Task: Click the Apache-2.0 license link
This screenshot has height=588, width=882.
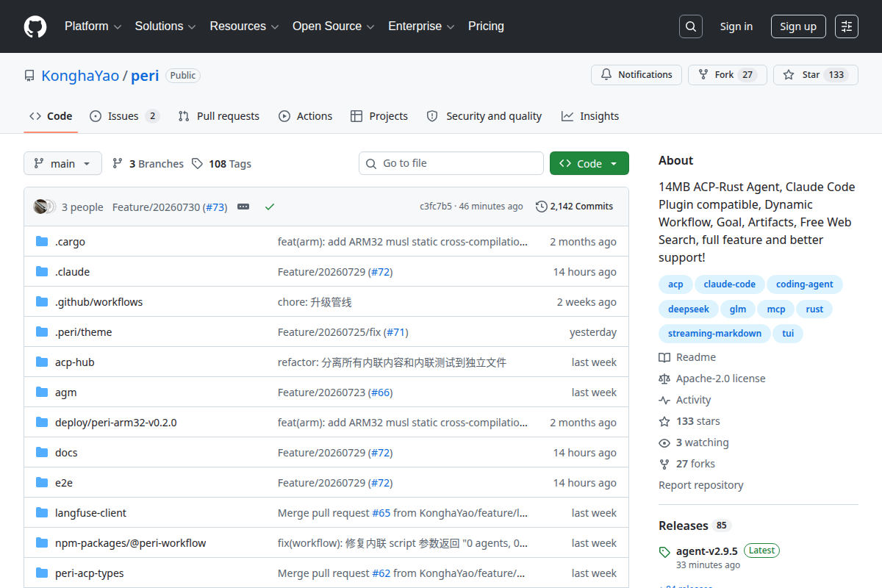Action: coord(720,379)
